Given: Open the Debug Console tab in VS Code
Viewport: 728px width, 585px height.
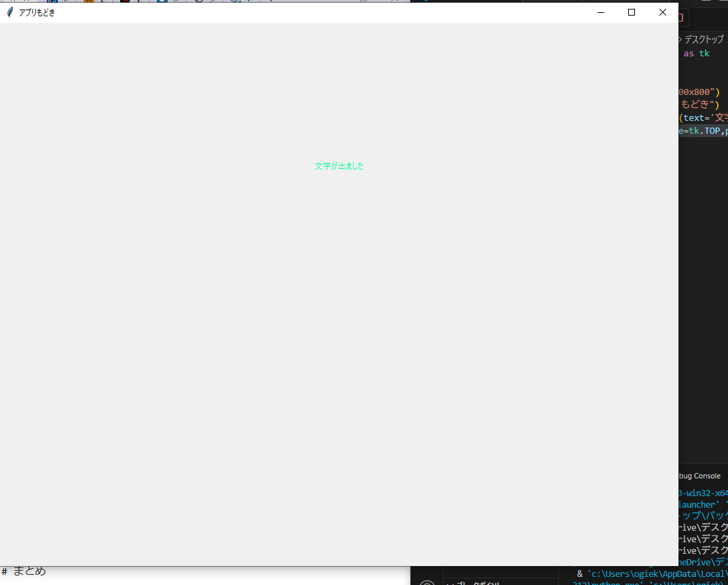Looking at the screenshot, I should (x=699, y=476).
